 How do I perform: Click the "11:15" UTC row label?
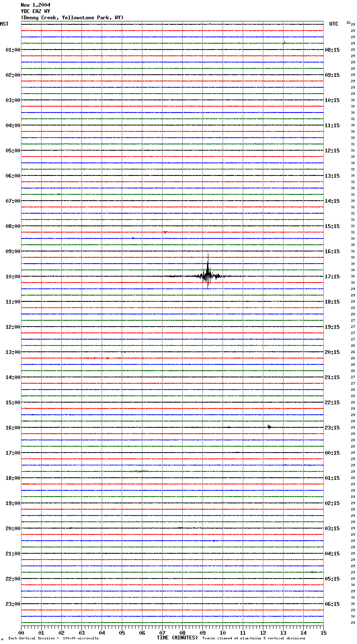(332, 126)
